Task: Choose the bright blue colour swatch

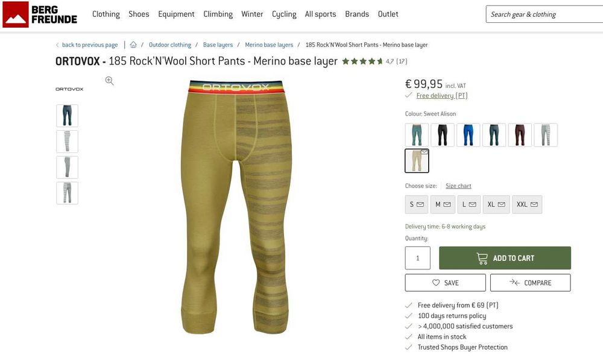Action: point(468,135)
